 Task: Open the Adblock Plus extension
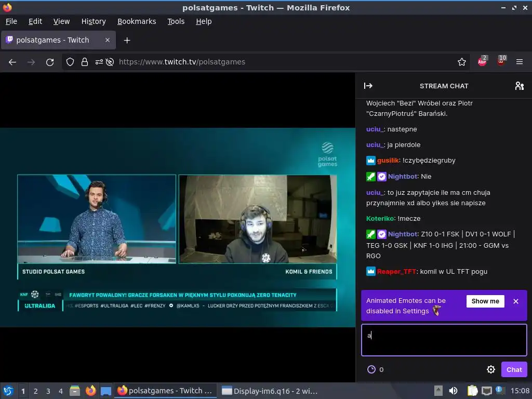point(482,61)
